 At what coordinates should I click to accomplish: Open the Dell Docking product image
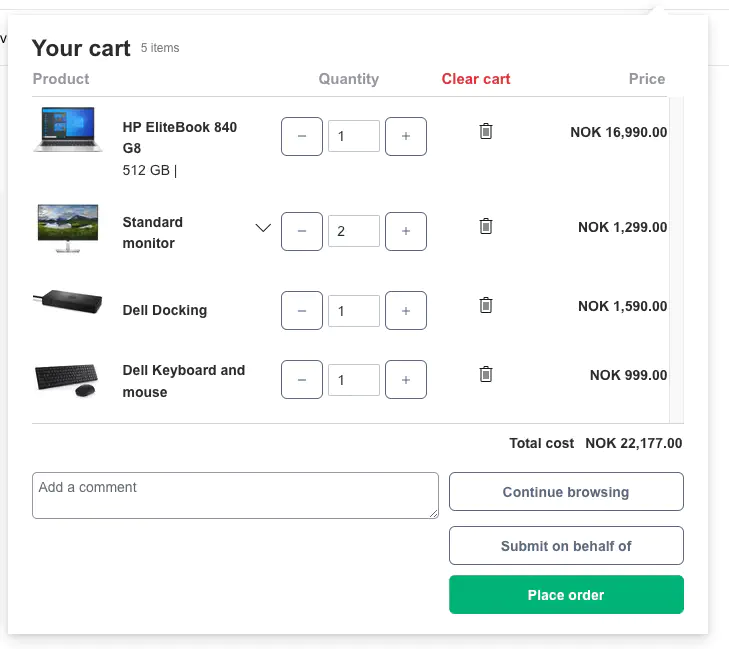point(68,302)
